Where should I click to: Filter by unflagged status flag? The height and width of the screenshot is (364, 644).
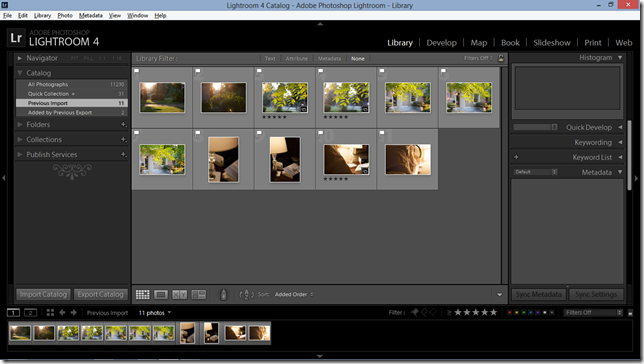(424, 313)
